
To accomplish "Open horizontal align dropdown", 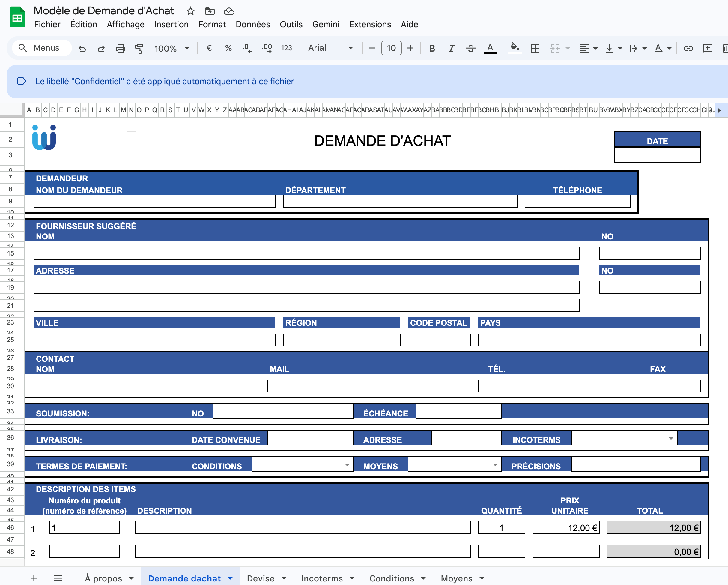I will (588, 48).
